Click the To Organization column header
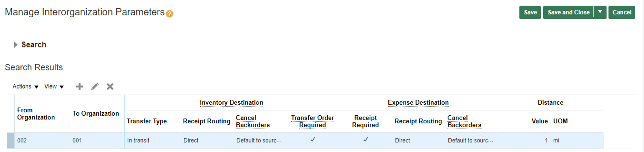Screen dimensions: 644x152 coord(96,114)
